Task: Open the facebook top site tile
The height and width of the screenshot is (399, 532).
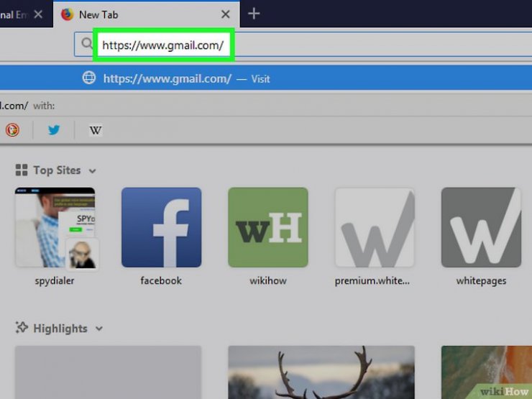Action: click(x=162, y=227)
